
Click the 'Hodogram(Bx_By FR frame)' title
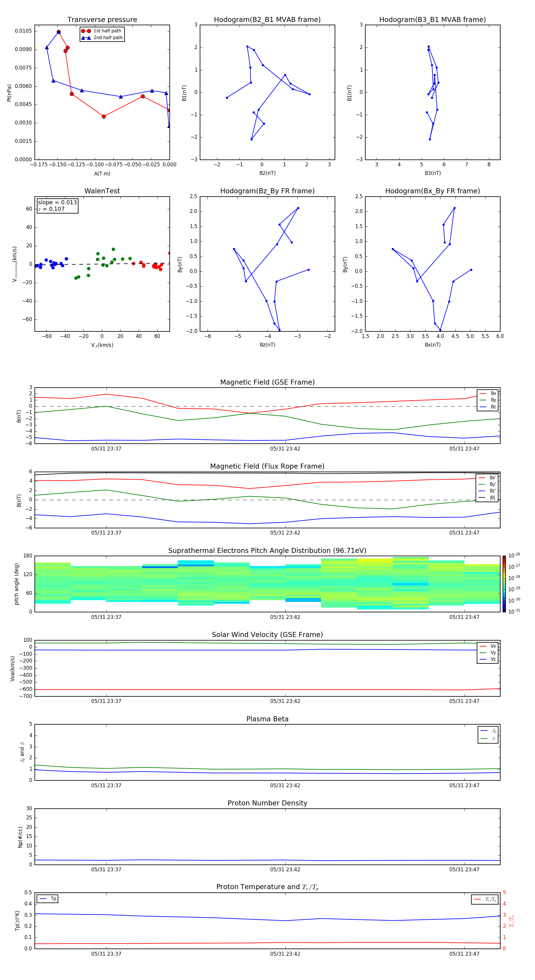[x=432, y=191]
